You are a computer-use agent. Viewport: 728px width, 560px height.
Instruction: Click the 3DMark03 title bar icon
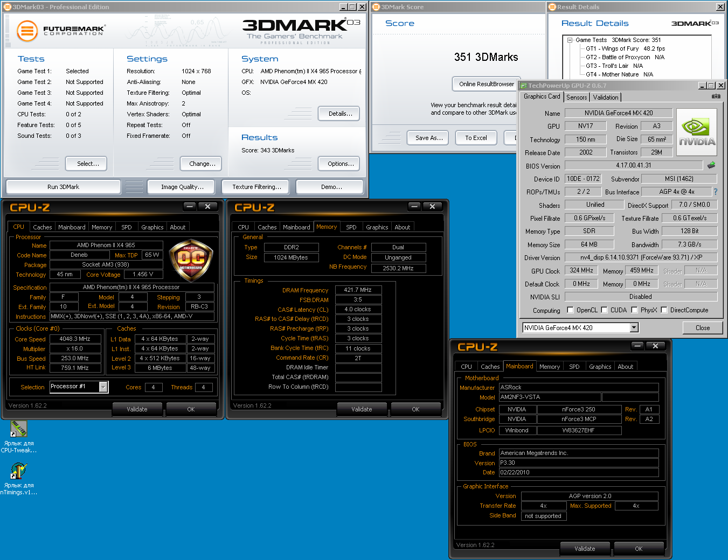pyautogui.click(x=8, y=7)
